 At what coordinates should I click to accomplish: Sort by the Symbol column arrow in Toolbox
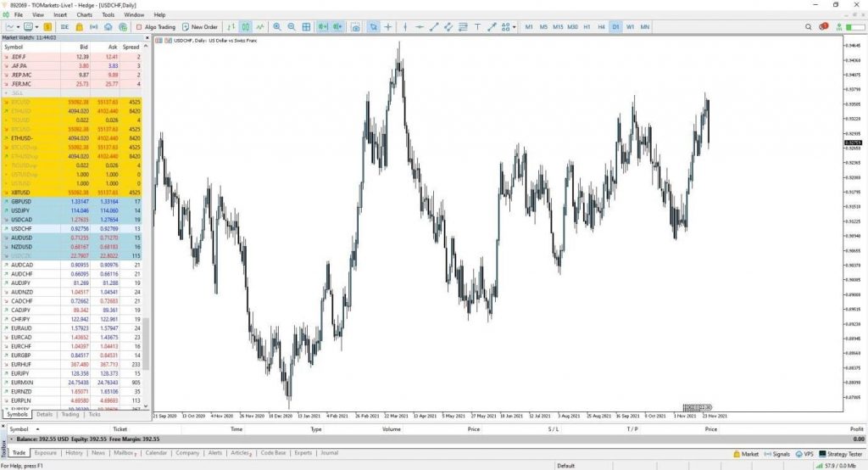(x=37, y=429)
